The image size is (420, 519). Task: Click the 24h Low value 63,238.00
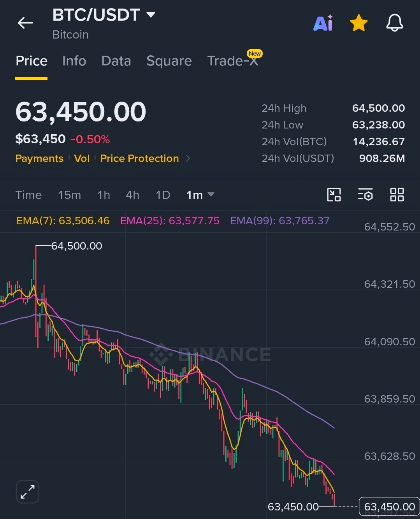pyautogui.click(x=378, y=125)
